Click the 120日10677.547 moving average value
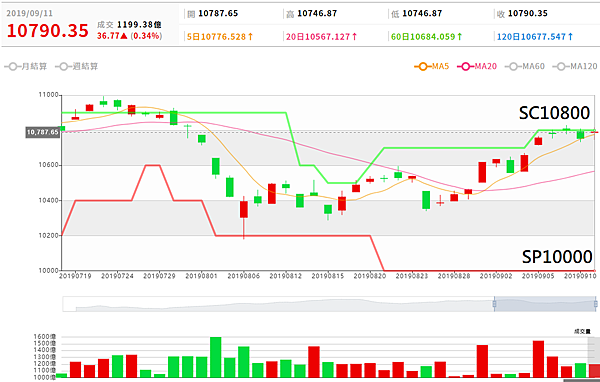Screen dimensions: 600x382 point(535,37)
